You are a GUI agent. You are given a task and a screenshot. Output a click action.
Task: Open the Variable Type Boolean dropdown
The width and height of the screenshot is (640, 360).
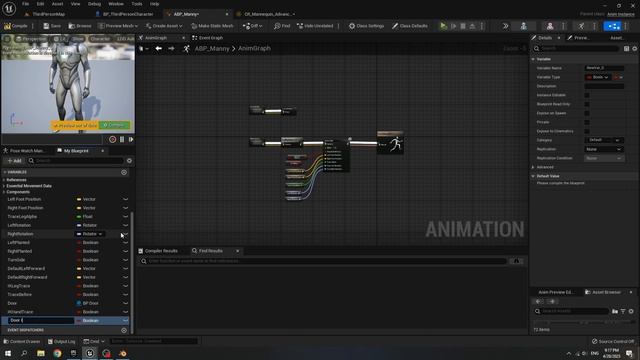(598, 77)
